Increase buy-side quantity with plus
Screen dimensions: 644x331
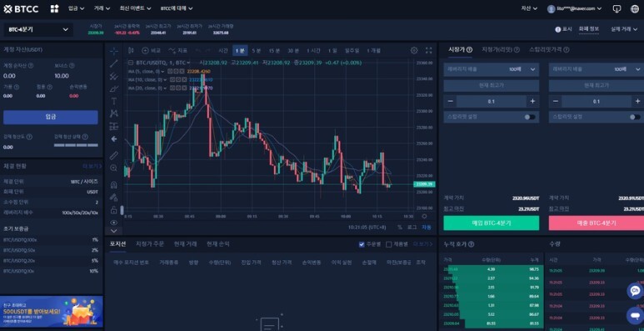pyautogui.click(x=532, y=101)
